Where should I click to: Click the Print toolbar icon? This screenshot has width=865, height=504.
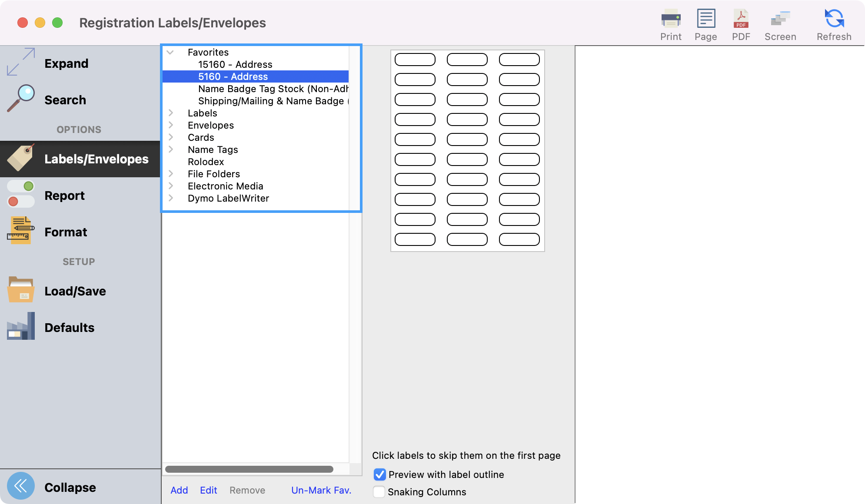(671, 19)
